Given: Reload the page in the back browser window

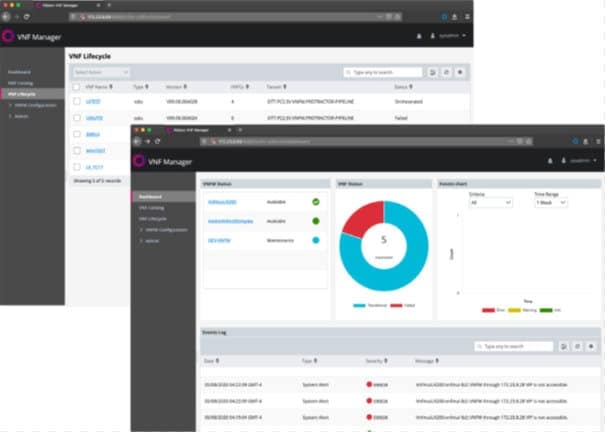Looking at the screenshot, I should (27, 17).
